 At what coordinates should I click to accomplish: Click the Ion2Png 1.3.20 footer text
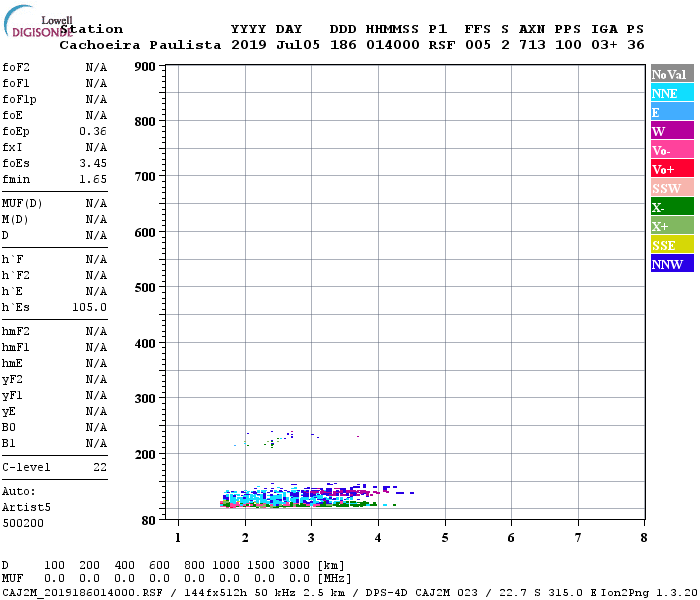[649, 593]
